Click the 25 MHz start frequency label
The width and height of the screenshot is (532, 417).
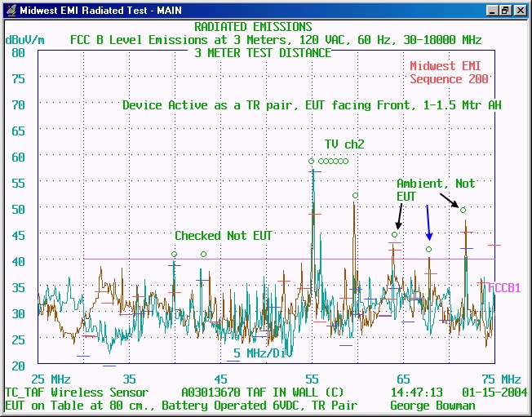click(x=51, y=379)
